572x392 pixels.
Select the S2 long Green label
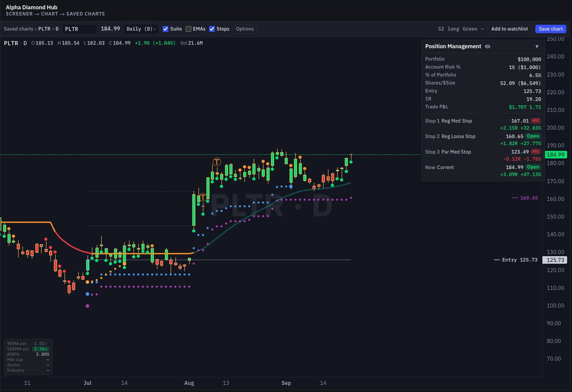(x=458, y=29)
